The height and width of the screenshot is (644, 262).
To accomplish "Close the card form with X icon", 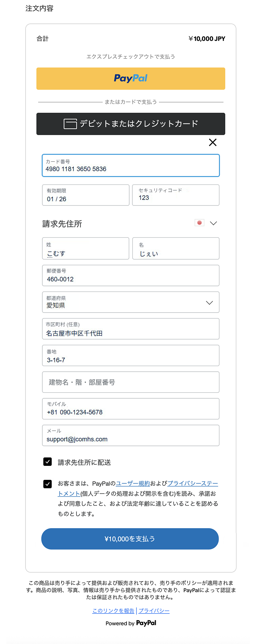I will point(212,142).
